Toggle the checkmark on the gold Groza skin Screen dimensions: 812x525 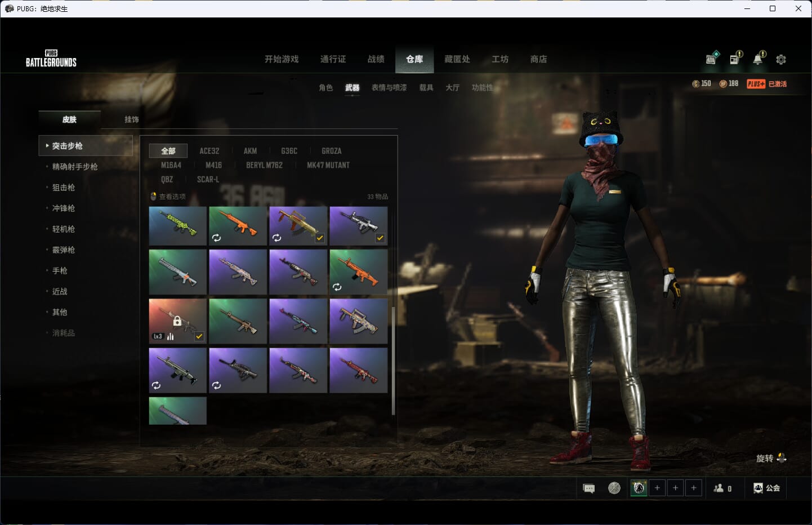coord(320,238)
